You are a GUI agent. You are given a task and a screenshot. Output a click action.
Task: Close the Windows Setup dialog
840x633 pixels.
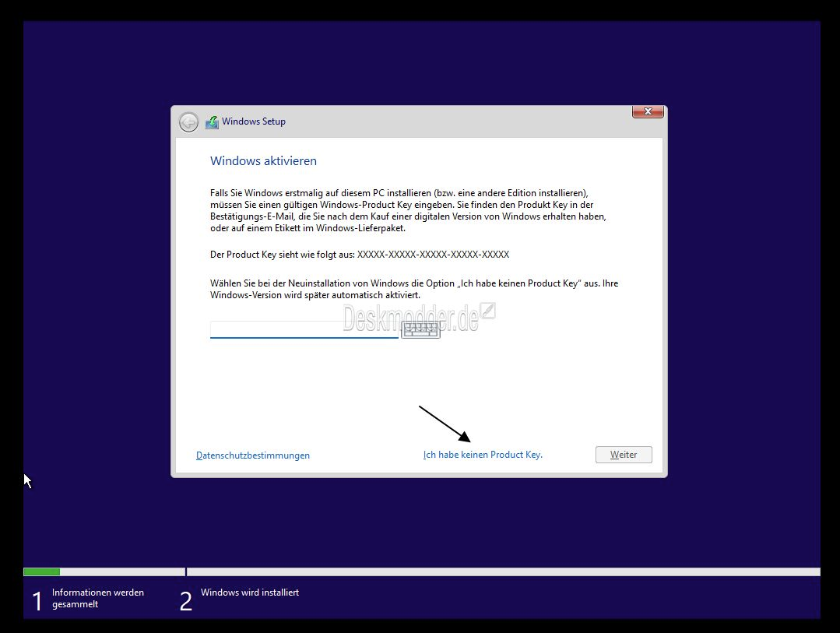point(648,111)
